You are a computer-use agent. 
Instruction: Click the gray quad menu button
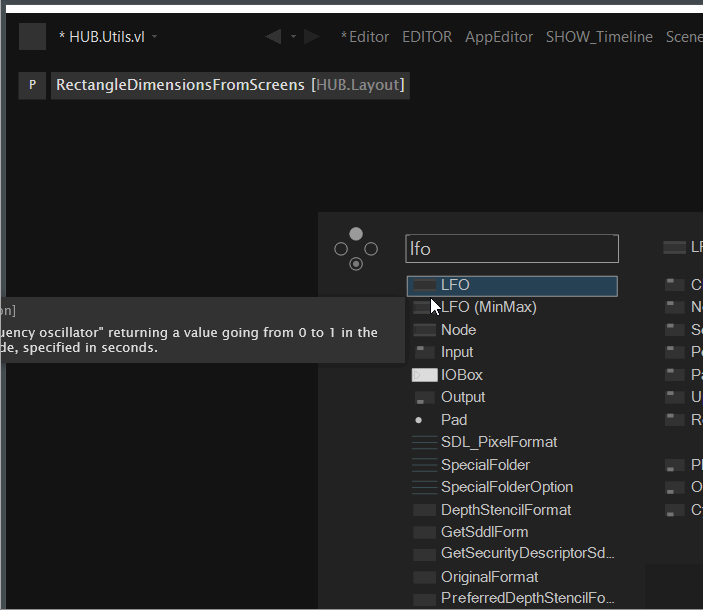[32, 37]
